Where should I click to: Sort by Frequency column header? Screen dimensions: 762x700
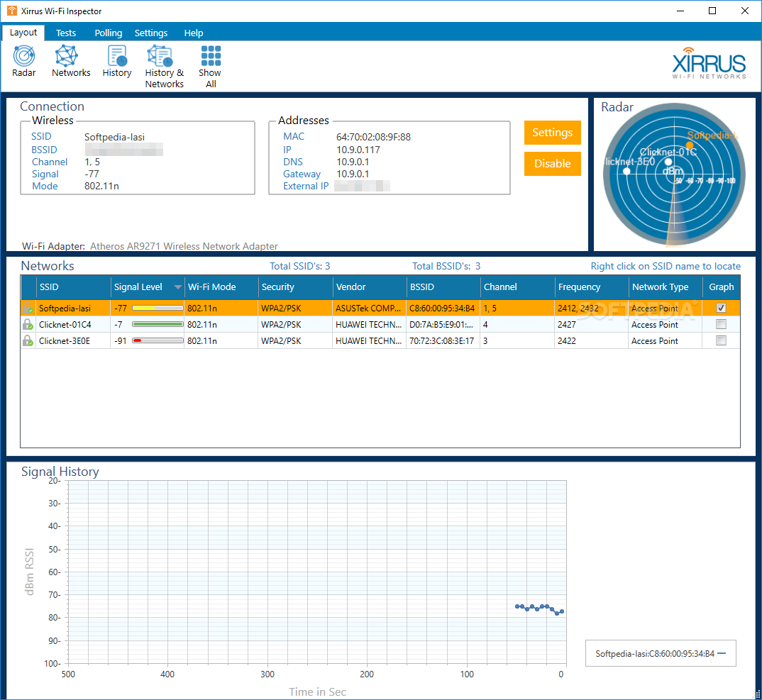point(592,287)
